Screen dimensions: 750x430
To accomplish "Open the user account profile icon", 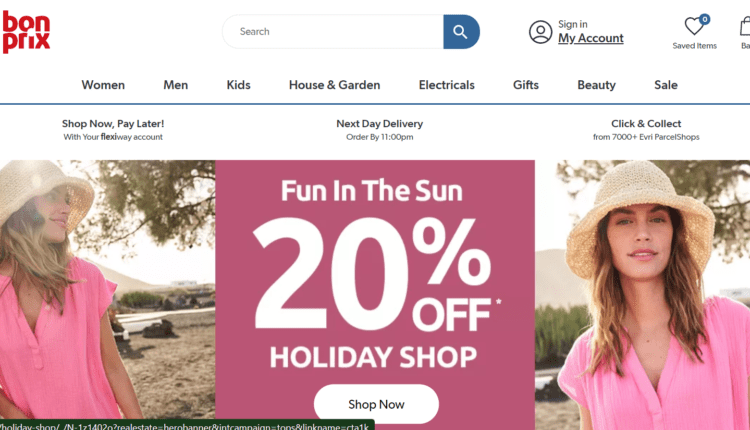I will pos(540,32).
